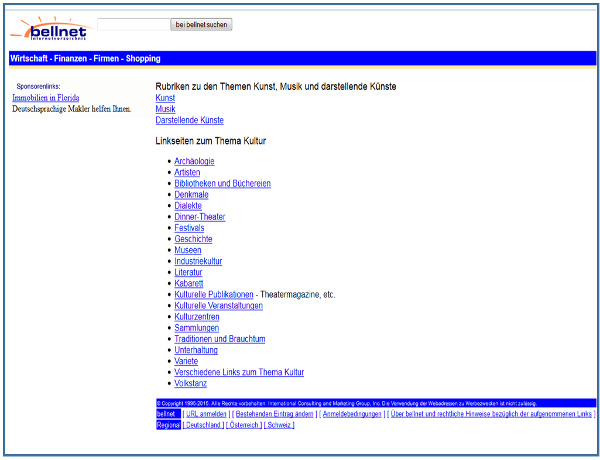Open the Darstellende Künste link
Screen dimensions: 600x460
[189, 120]
